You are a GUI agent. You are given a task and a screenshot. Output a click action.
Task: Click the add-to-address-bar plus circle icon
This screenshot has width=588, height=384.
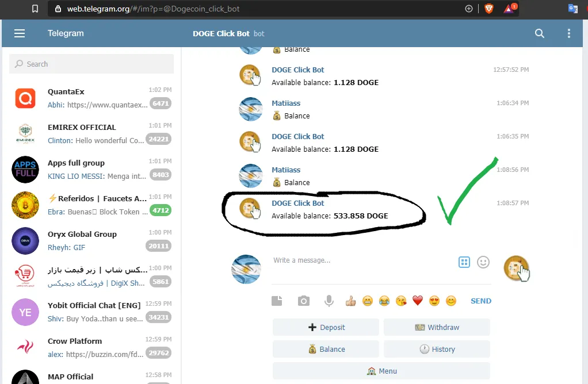pyautogui.click(x=469, y=9)
